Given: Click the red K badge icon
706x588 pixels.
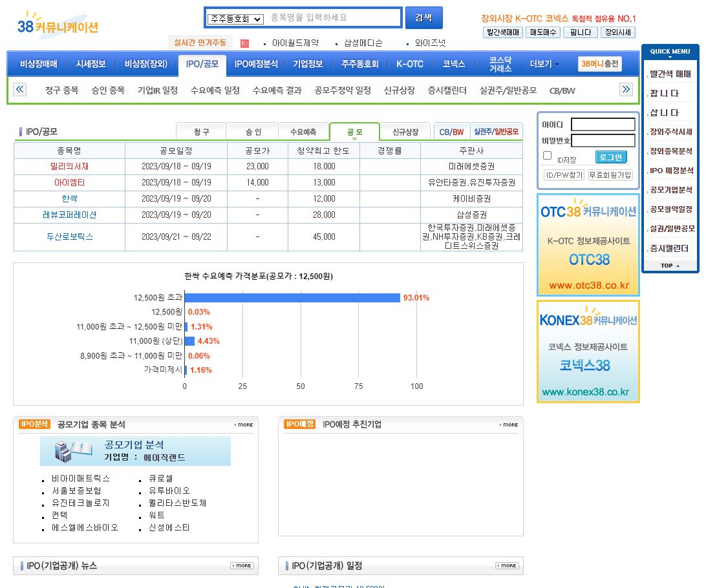Looking at the screenshot, I should pyautogui.click(x=244, y=43).
